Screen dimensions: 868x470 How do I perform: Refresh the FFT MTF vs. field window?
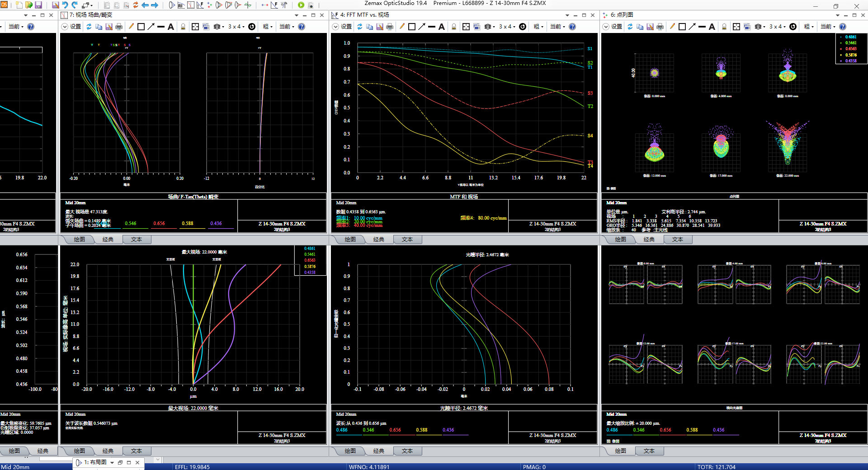point(359,27)
